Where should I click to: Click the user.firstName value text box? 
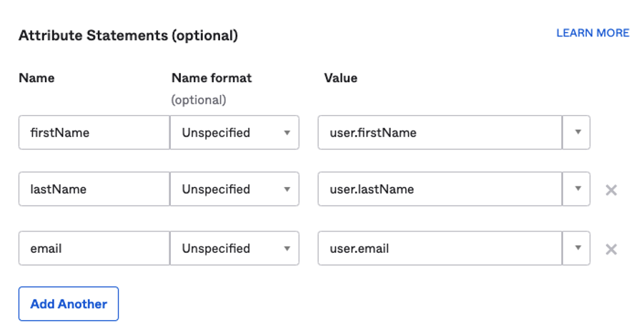pos(440,132)
